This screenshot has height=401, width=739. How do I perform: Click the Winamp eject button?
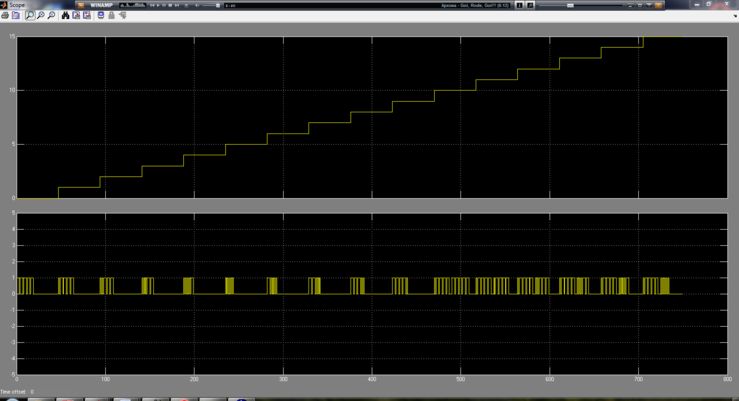click(x=186, y=5)
